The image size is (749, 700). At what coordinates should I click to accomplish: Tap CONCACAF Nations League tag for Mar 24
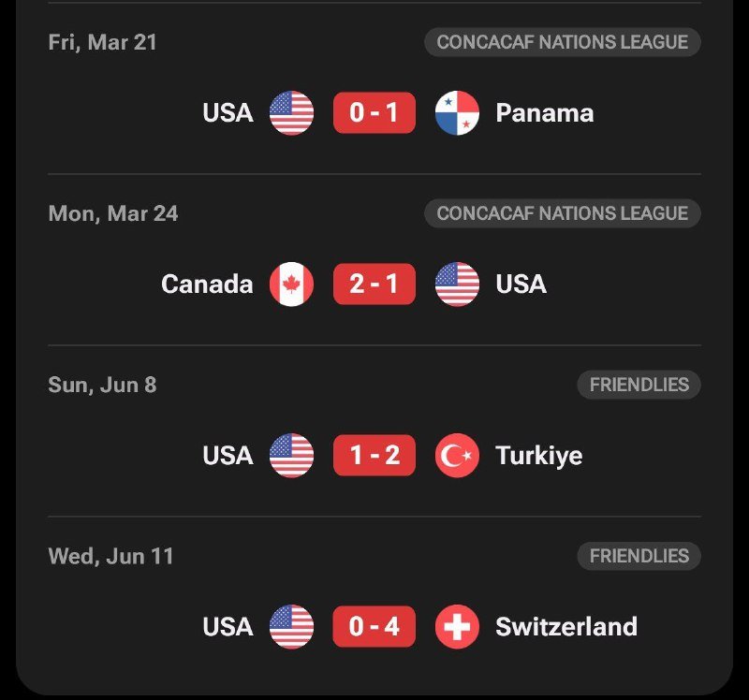562,213
